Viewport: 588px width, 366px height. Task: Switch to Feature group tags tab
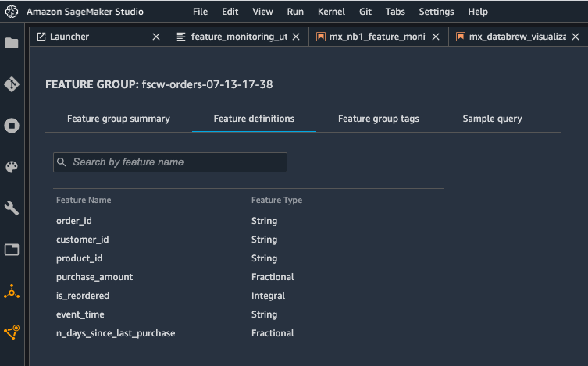(x=379, y=119)
